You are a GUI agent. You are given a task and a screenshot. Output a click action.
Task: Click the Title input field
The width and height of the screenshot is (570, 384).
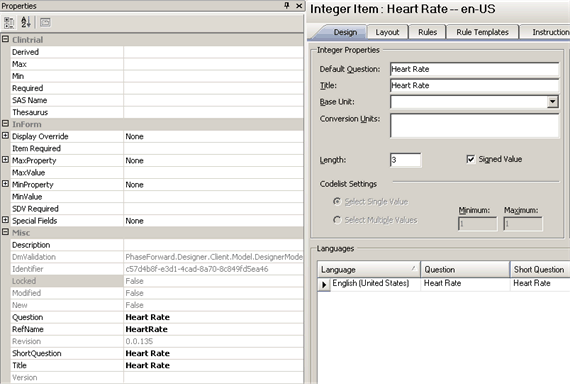[474, 85]
